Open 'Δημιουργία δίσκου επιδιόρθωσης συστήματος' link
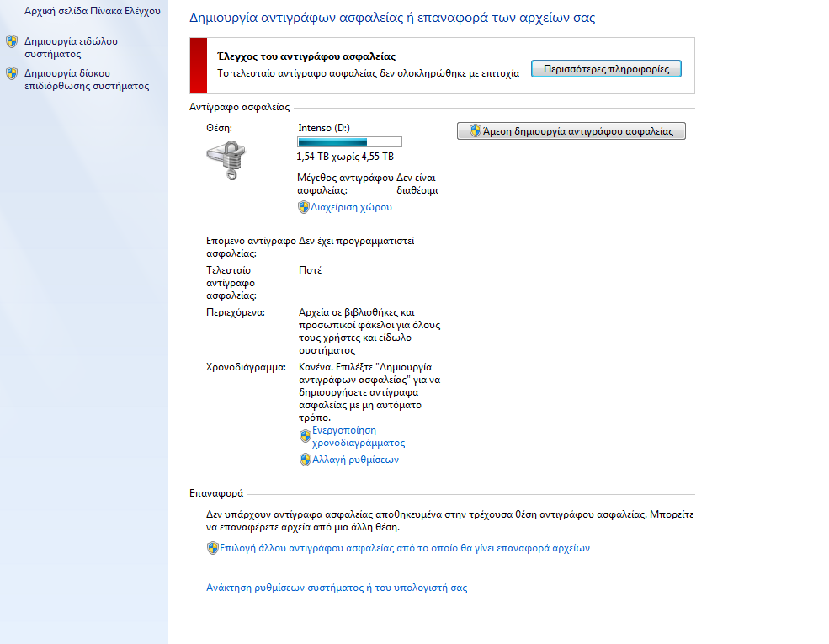829x644 pixels. (87, 79)
